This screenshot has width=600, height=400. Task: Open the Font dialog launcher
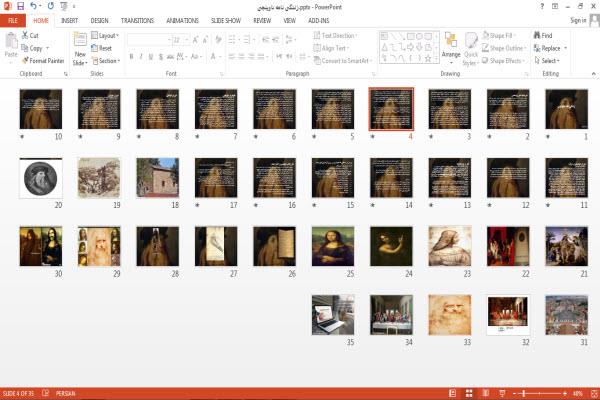pyautogui.click(x=222, y=74)
